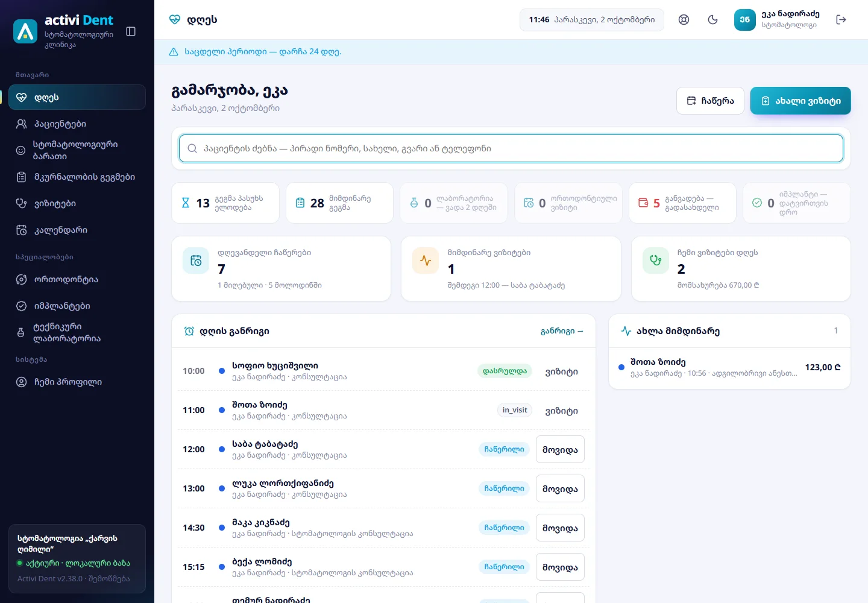Open the განრიგი link arrow
This screenshot has width=868, height=603.
562,331
